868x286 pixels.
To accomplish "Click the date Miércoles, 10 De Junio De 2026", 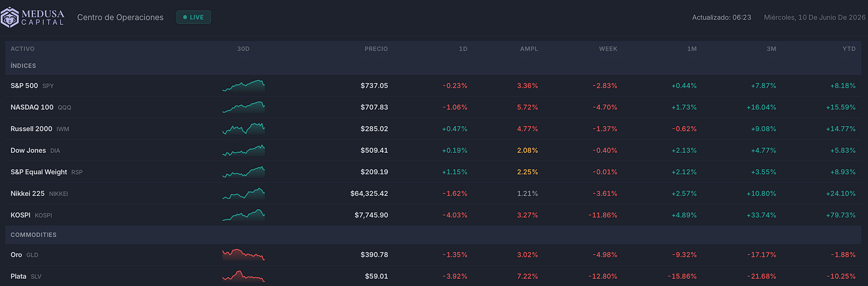I will 814,18.
